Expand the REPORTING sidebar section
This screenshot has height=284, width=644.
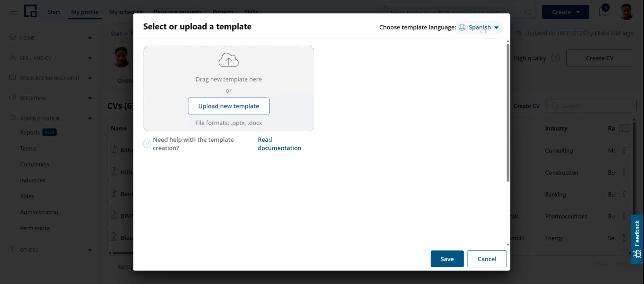coord(90,98)
